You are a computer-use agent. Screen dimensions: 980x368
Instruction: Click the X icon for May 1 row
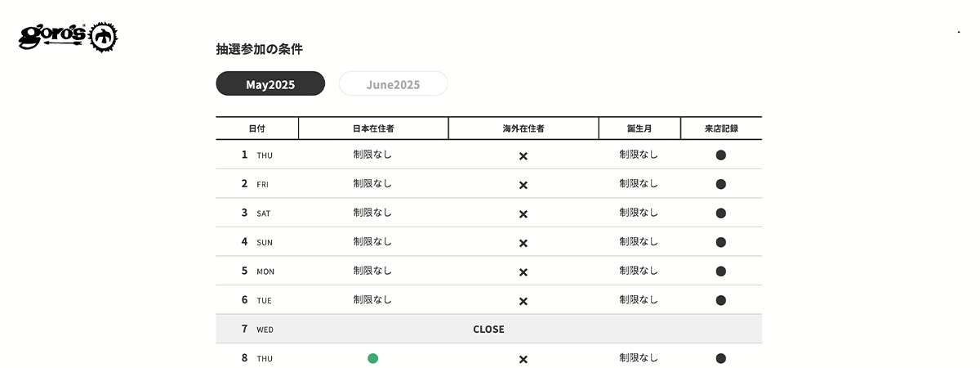tap(523, 155)
